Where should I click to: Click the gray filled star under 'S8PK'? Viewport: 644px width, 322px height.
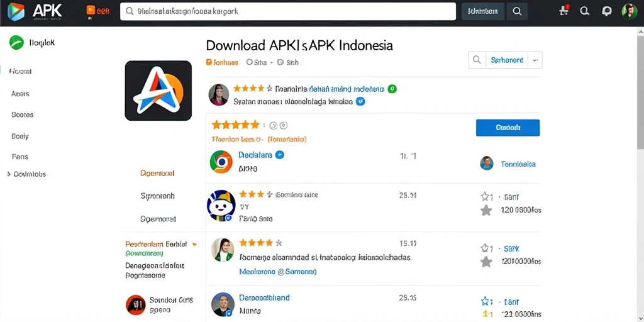(486, 262)
